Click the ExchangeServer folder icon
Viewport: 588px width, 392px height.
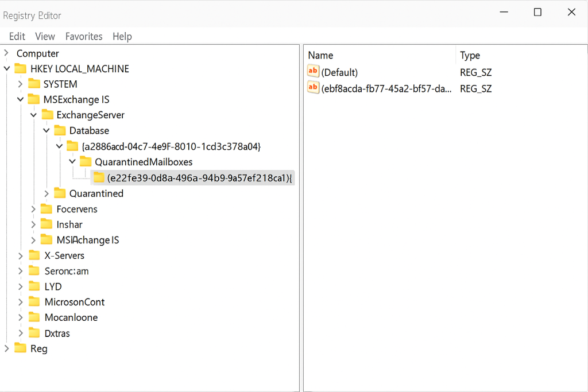[x=47, y=115]
